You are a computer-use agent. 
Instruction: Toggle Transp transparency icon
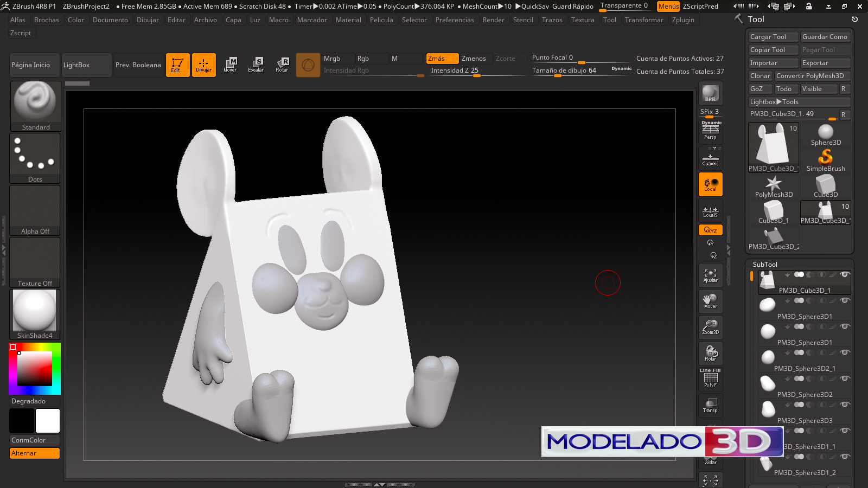(710, 405)
